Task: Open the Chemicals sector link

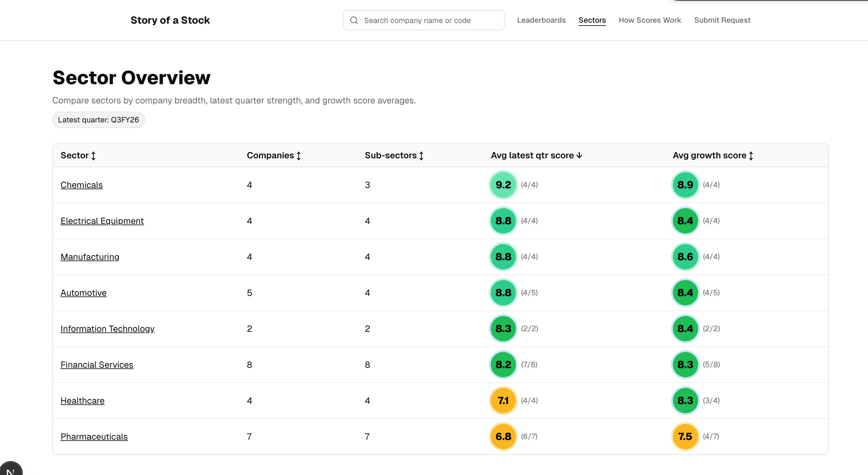Action: [82, 185]
